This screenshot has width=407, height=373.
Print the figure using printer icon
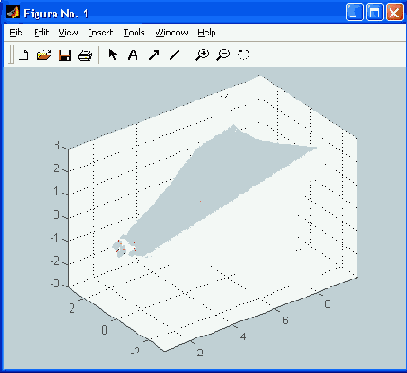click(85, 55)
